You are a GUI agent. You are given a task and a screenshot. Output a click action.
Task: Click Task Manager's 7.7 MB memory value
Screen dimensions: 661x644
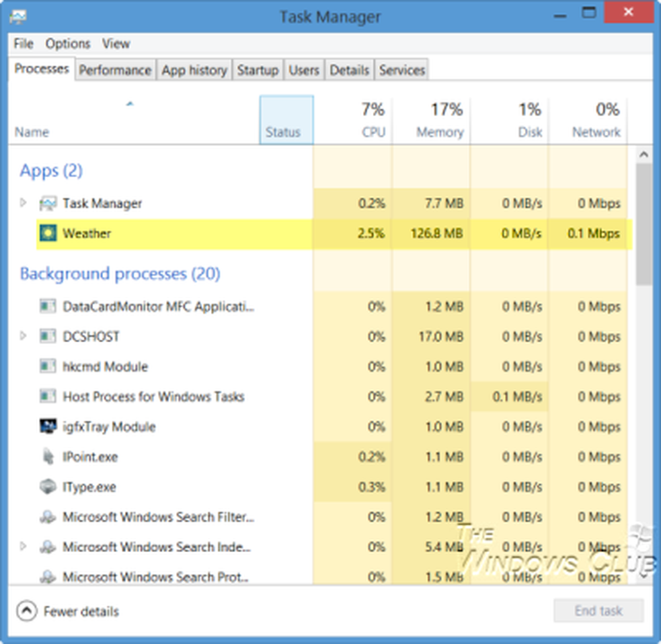click(x=444, y=203)
